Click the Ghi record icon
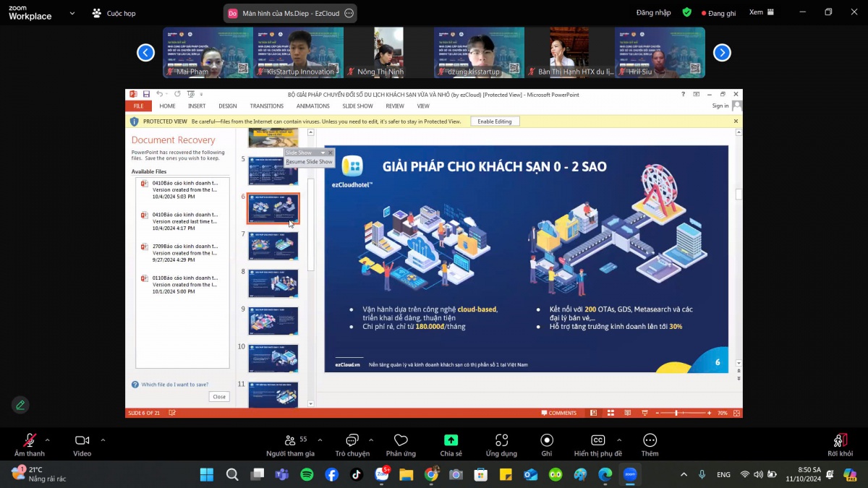This screenshot has width=868, height=488. coord(547,440)
